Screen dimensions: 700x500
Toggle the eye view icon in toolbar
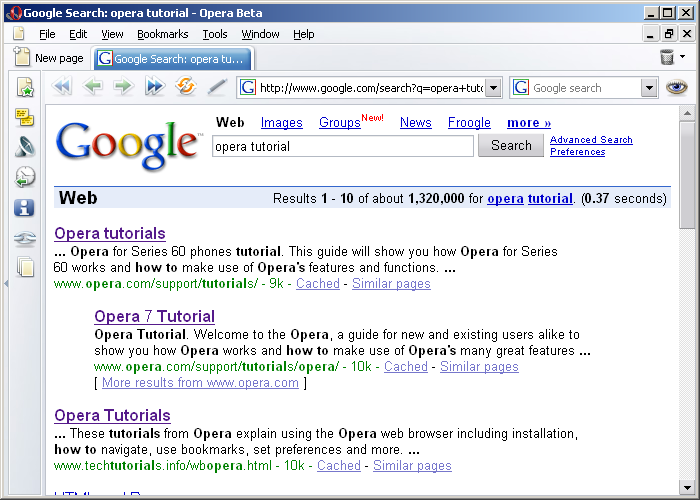[677, 87]
